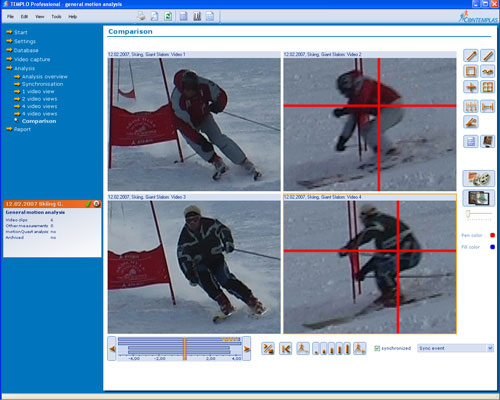
Task: Click green checkmark on session panel header
Action: point(88,204)
